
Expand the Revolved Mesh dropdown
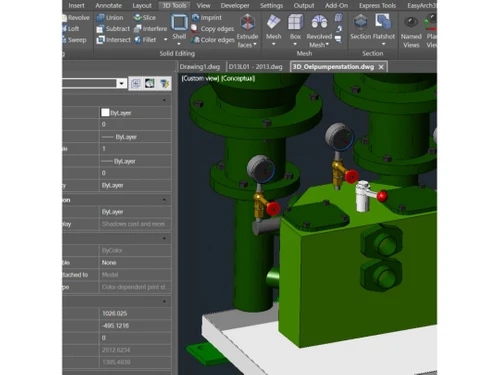pos(327,44)
